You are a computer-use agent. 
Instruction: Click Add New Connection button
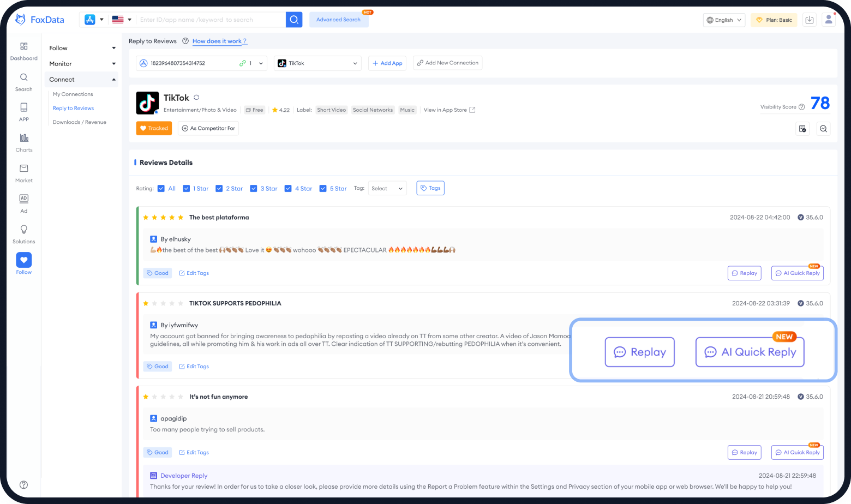[x=447, y=63]
